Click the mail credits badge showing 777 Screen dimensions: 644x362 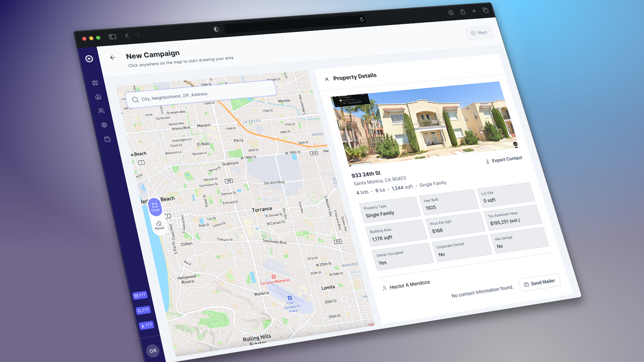coord(140,295)
